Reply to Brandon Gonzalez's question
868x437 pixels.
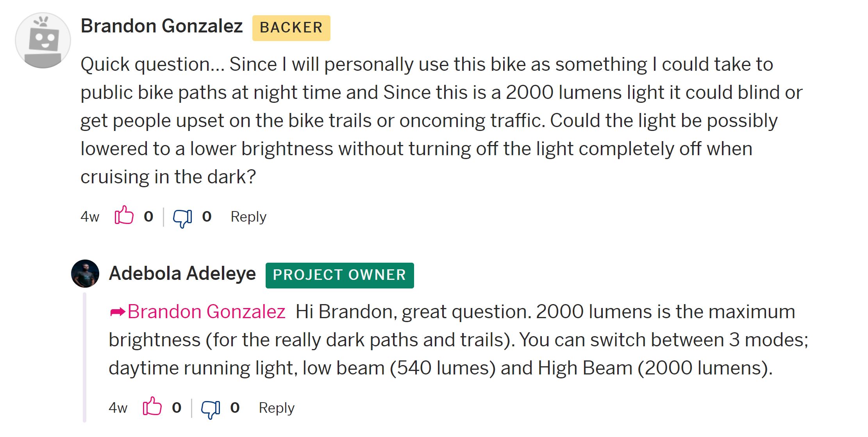[248, 217]
